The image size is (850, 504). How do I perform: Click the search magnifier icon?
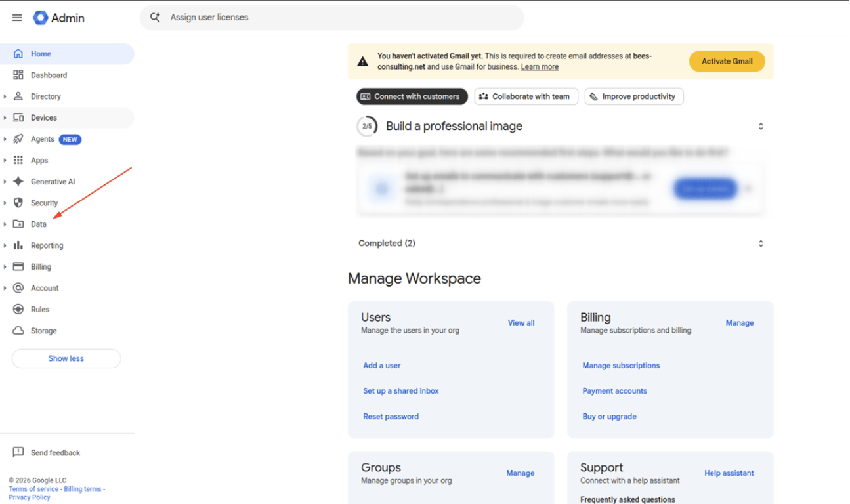click(155, 18)
